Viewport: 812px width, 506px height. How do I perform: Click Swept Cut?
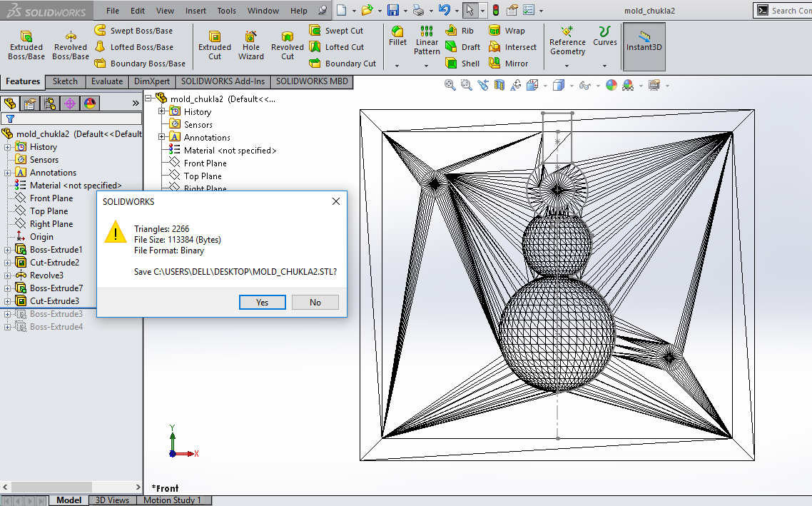336,31
